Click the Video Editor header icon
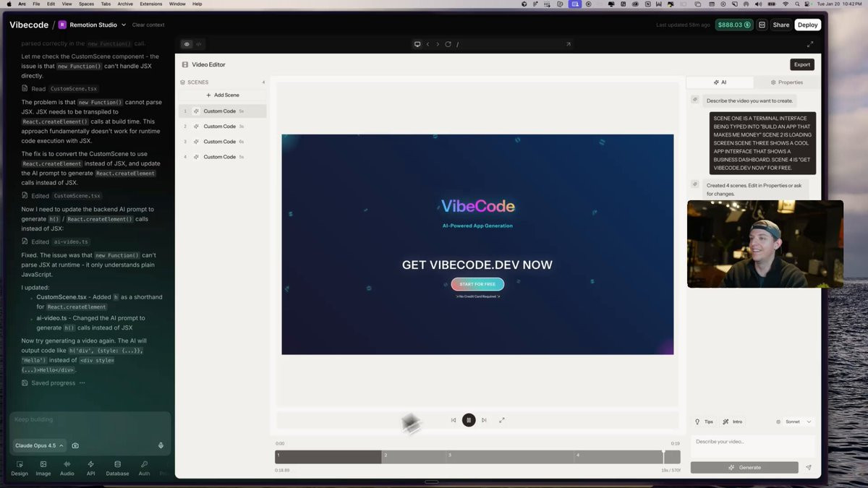This screenshot has width=868, height=488. (185, 64)
